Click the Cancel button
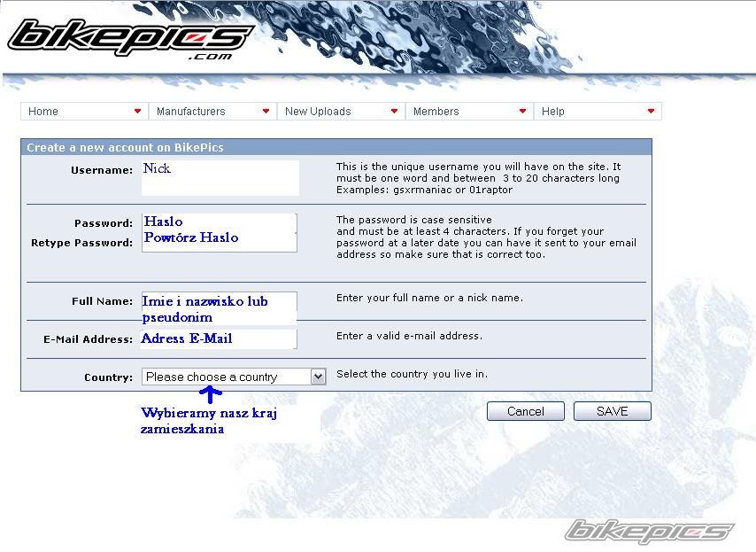 click(x=526, y=411)
